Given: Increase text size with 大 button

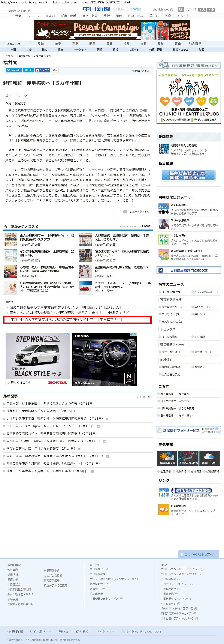Looking at the screenshot, I should click(x=202, y=9).
